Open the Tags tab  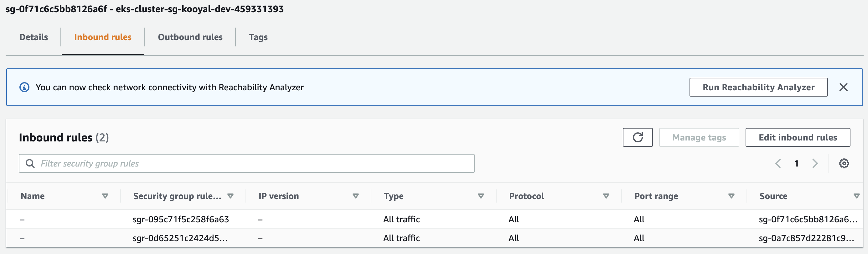[258, 37]
